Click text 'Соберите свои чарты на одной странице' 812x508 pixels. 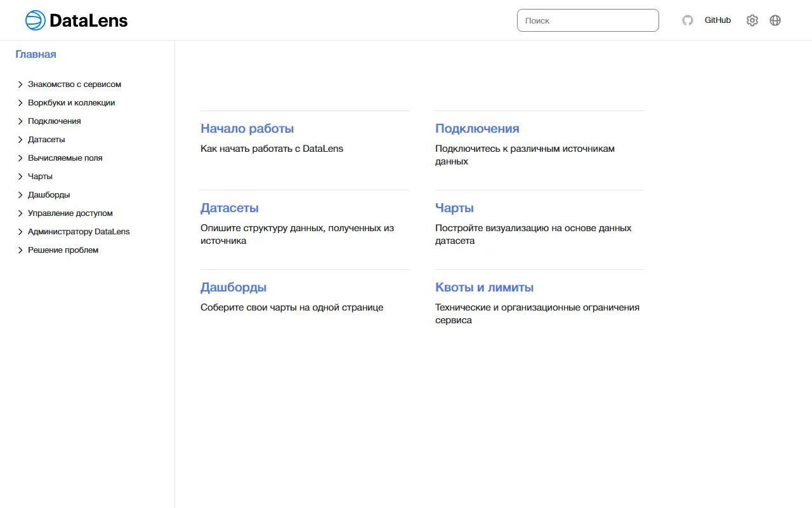click(x=292, y=307)
